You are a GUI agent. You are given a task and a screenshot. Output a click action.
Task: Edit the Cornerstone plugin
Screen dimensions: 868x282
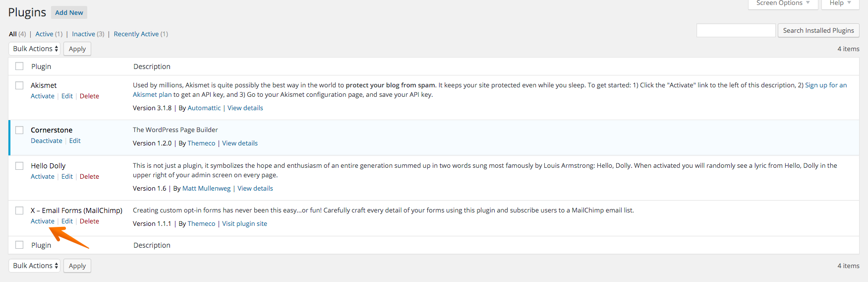pyautogui.click(x=75, y=141)
